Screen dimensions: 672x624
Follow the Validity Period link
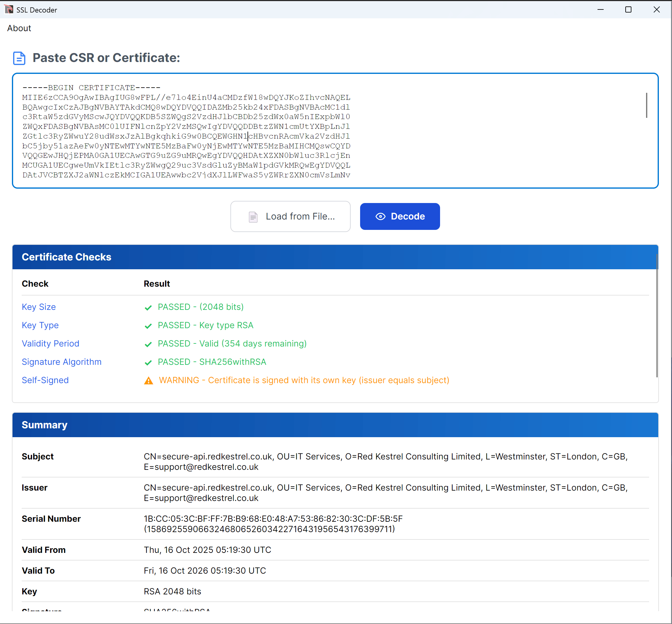[51, 343]
